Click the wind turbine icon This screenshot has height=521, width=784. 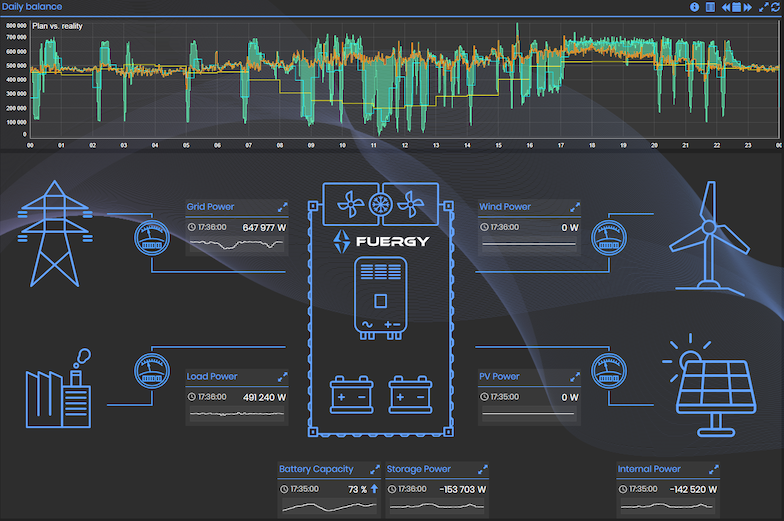click(x=709, y=236)
